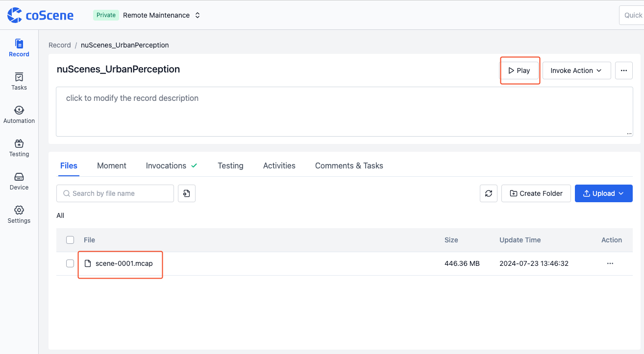This screenshot has height=354, width=644.
Task: Click the 446.36 MB size value
Action: (x=462, y=263)
